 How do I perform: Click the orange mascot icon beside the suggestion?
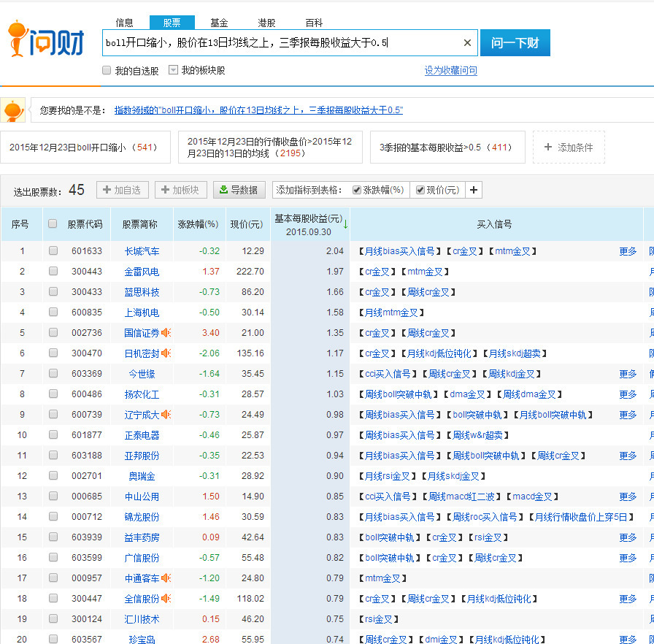(13, 110)
